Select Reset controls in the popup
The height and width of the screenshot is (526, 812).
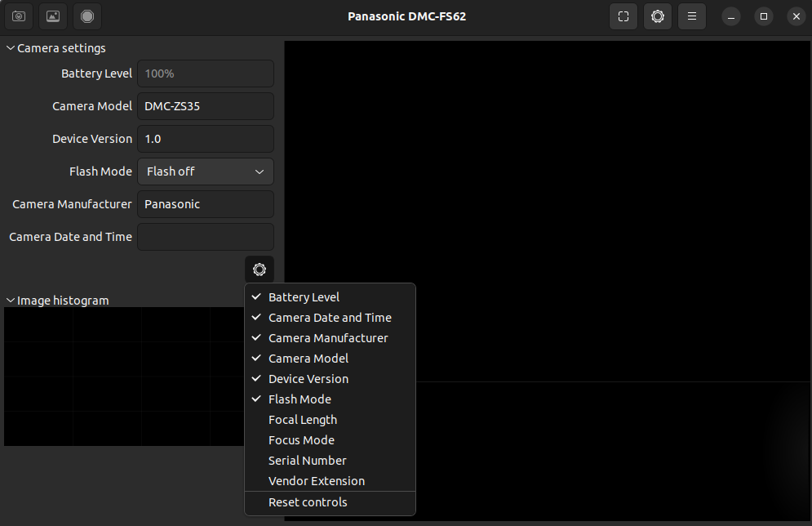click(330, 502)
